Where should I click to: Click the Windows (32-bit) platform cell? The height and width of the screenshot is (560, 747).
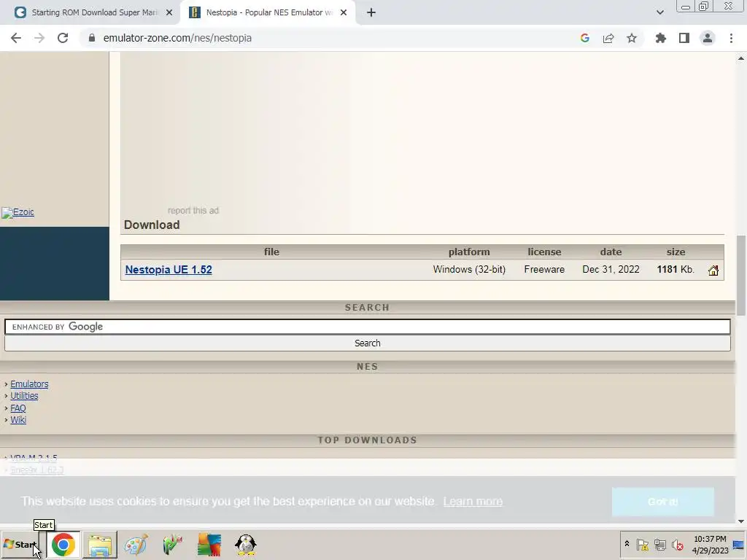pyautogui.click(x=469, y=270)
